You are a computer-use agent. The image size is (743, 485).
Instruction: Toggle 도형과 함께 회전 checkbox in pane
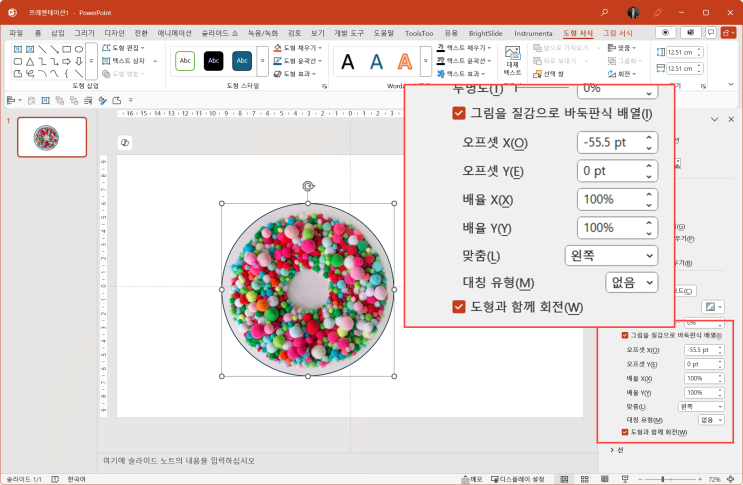(626, 432)
